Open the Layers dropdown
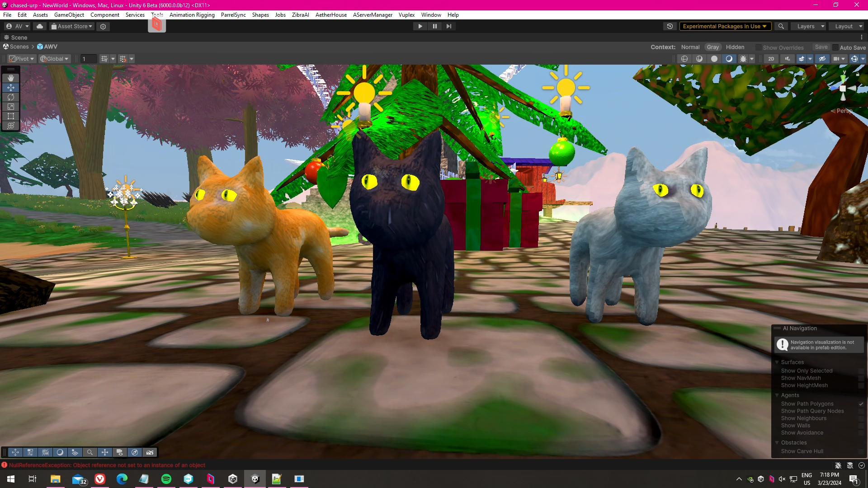This screenshot has height=488, width=868. coord(809,26)
